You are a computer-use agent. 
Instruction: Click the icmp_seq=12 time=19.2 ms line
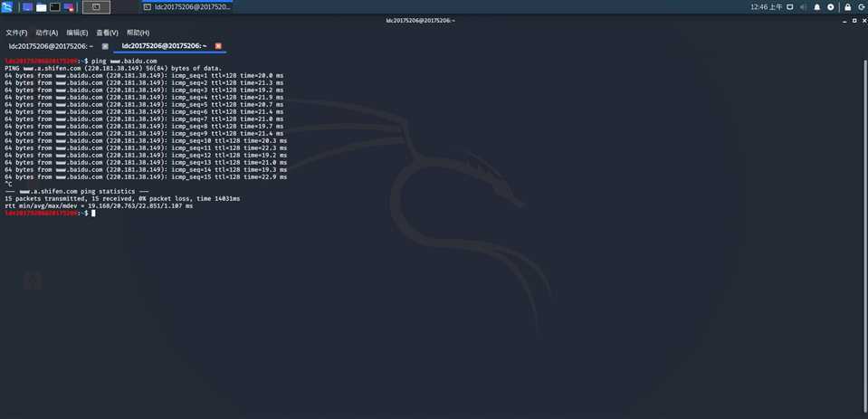(x=146, y=155)
